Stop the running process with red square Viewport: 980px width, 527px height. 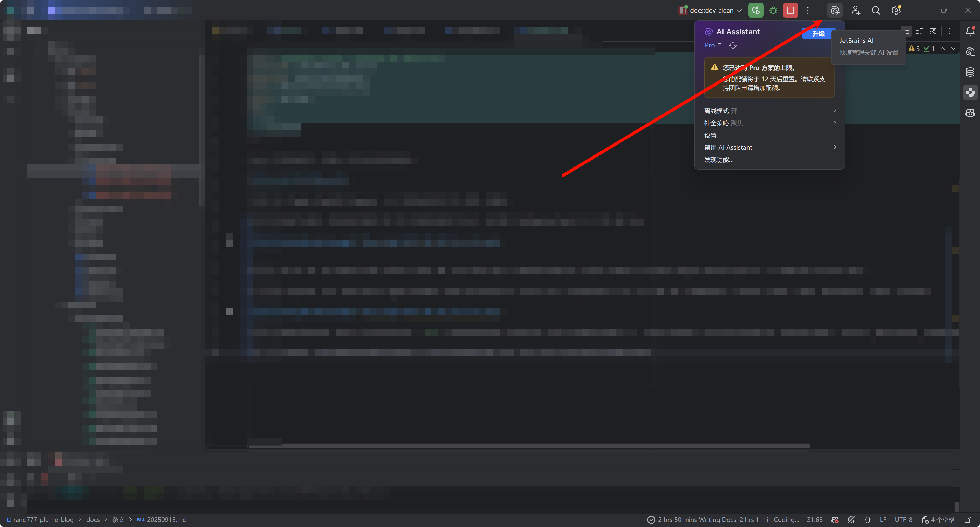(x=790, y=10)
